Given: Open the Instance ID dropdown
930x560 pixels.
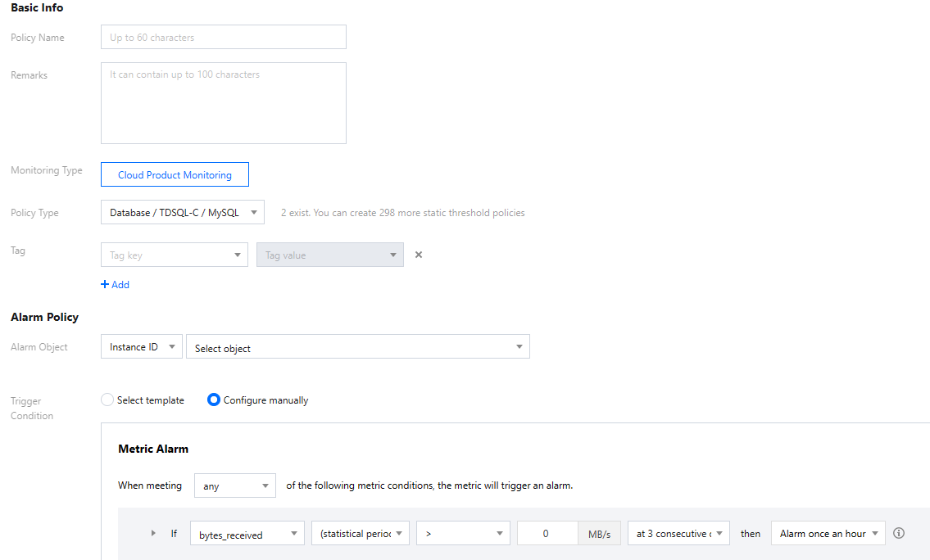Looking at the screenshot, I should tap(141, 347).
